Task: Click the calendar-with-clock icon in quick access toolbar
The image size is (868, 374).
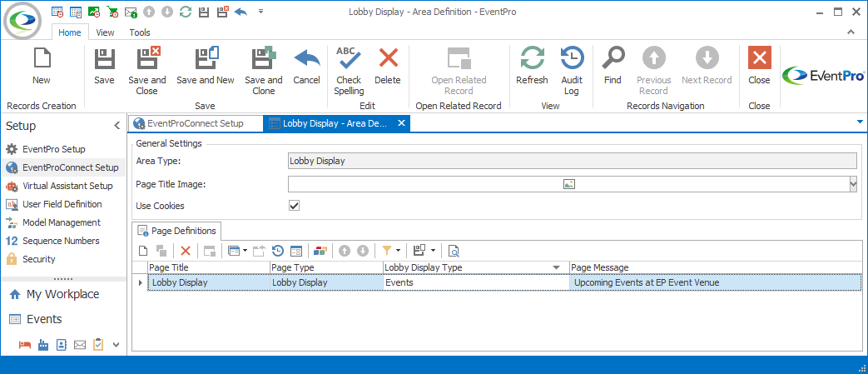Action: tap(57, 11)
